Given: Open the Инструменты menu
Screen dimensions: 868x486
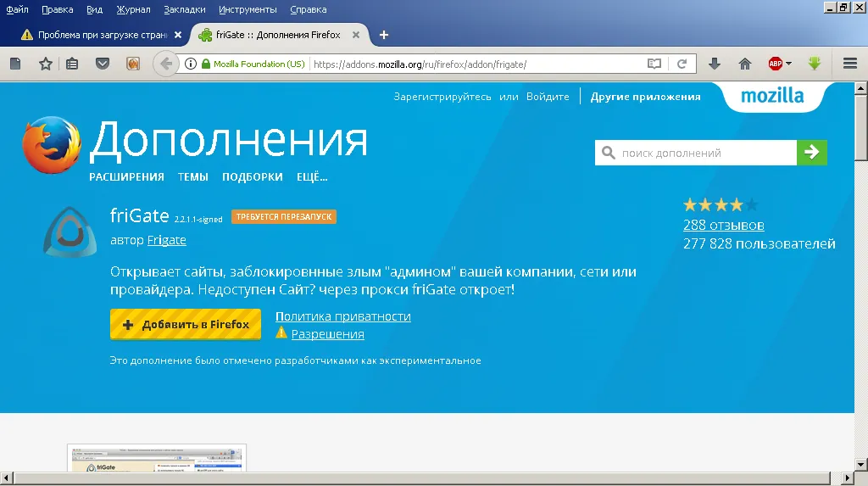Looking at the screenshot, I should click(x=248, y=9).
